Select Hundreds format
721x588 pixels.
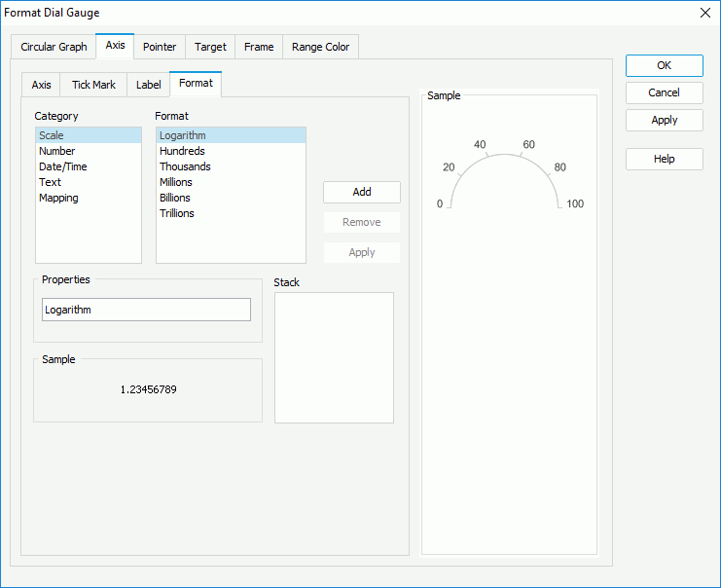click(x=231, y=151)
